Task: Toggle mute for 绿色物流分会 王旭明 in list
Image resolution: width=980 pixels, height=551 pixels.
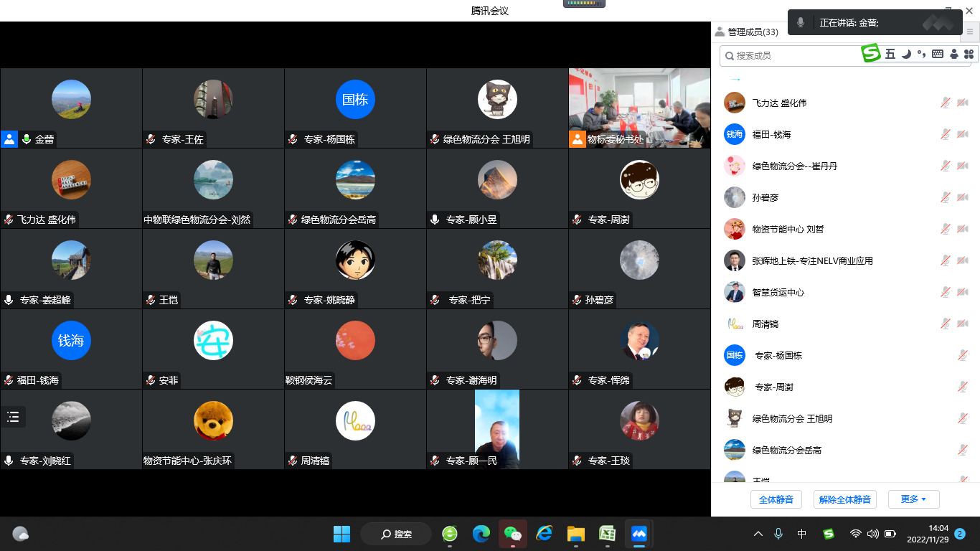Action: pyautogui.click(x=963, y=419)
